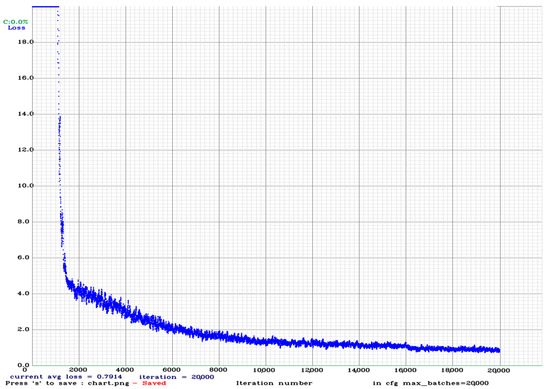This screenshot has width=550, height=389.
Task: Click the 6000 x-axis label
Action: 172,370
